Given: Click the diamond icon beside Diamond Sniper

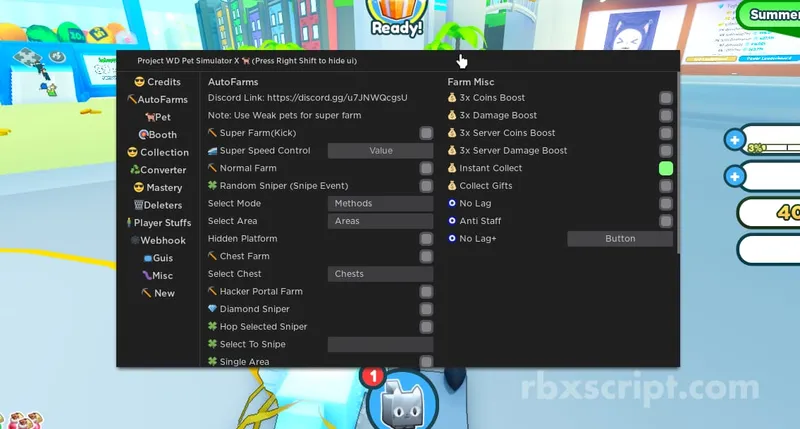Looking at the screenshot, I should click(212, 309).
